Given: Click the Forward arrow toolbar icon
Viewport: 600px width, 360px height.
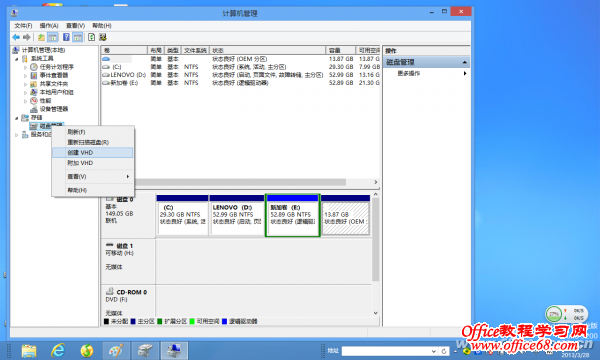Looking at the screenshot, I should [x=27, y=37].
